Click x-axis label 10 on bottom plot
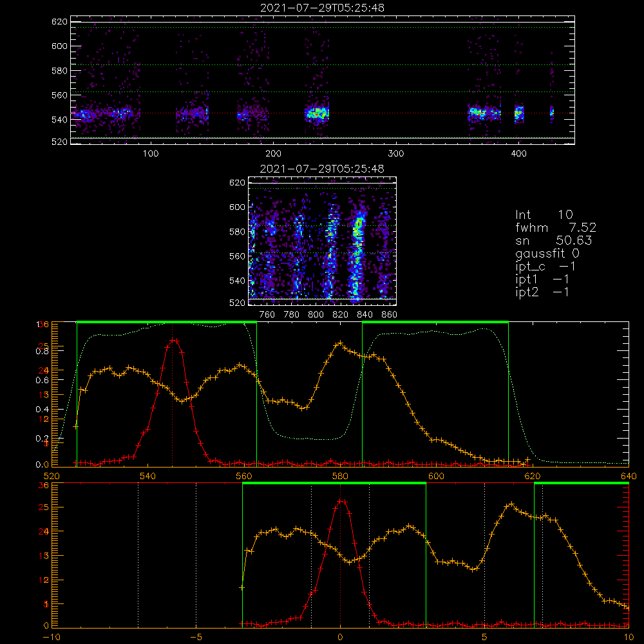Viewport: 644px width, 644px height. tap(629, 638)
